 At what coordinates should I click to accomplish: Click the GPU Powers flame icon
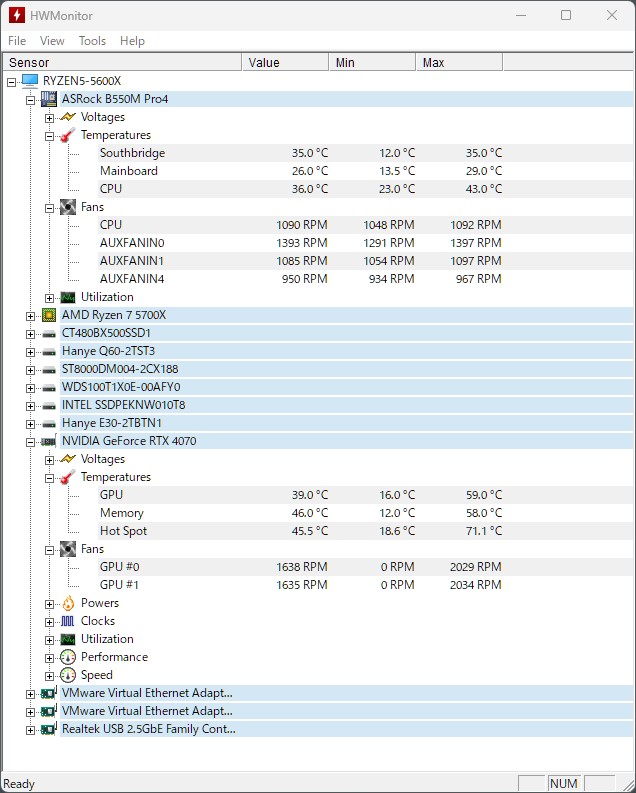click(68, 603)
